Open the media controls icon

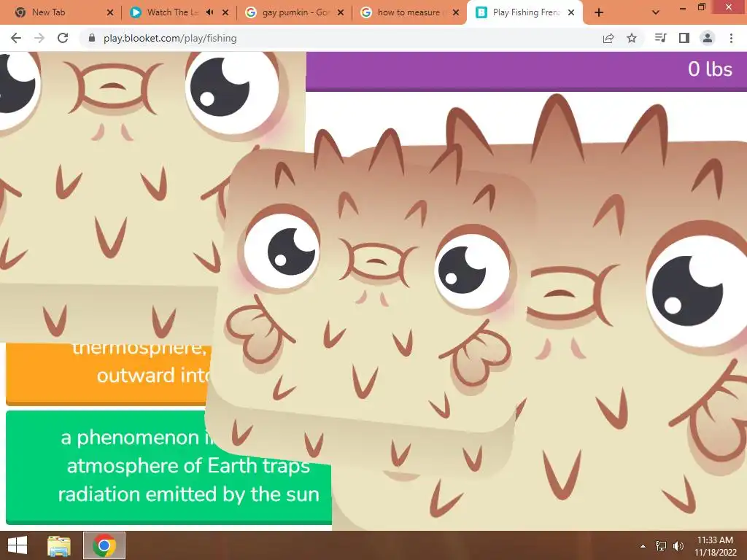[x=661, y=38]
